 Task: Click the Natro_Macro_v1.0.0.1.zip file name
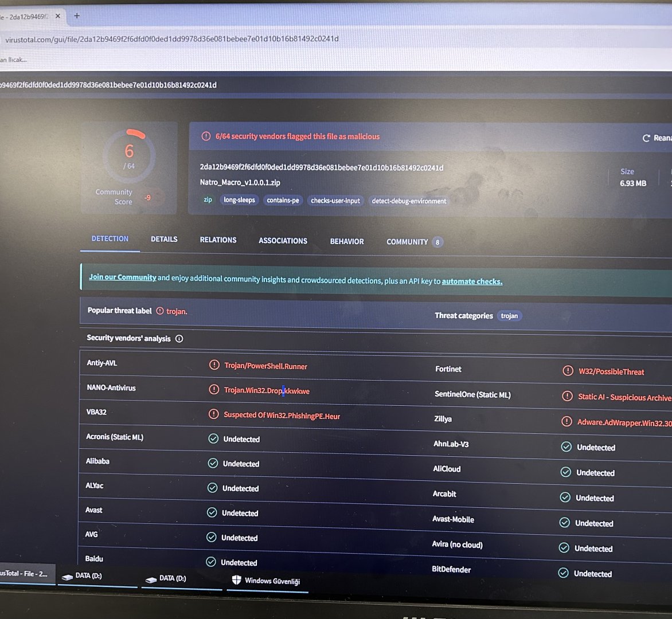(240, 182)
